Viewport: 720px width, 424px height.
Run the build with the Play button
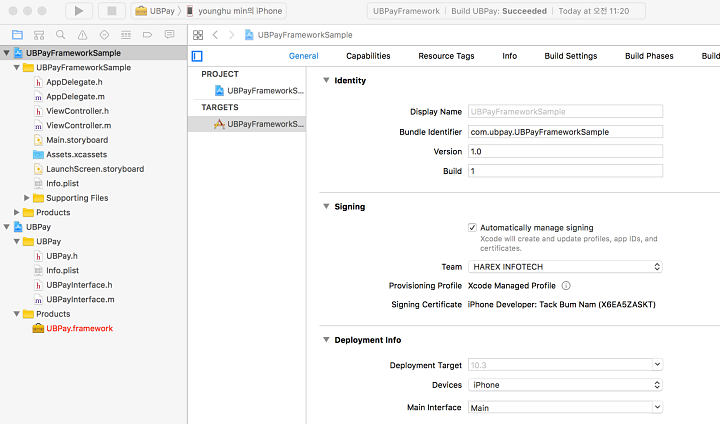pos(79,11)
